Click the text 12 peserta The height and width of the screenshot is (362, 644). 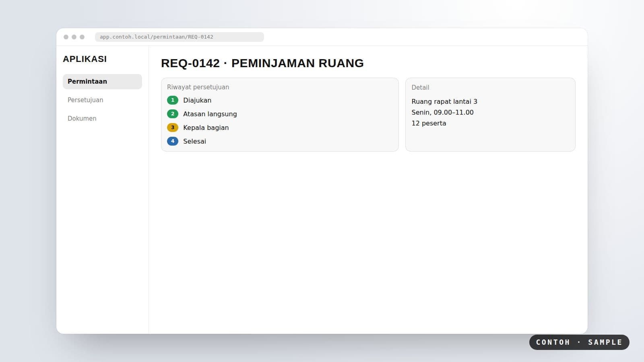tap(429, 123)
